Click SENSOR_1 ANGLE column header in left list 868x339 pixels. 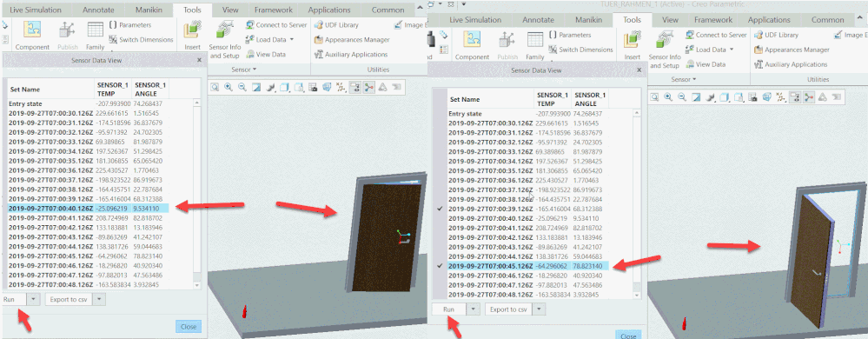(151, 90)
